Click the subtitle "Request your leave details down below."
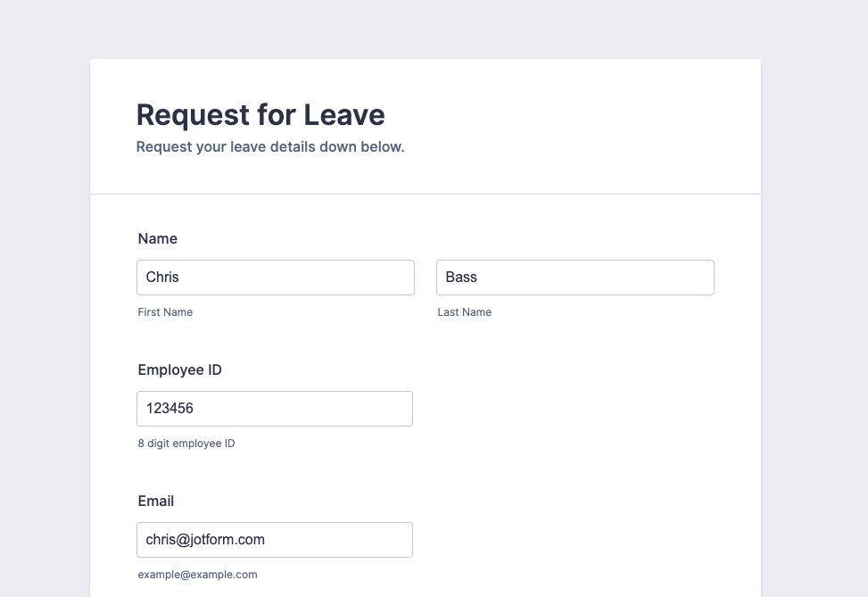 pos(270,147)
